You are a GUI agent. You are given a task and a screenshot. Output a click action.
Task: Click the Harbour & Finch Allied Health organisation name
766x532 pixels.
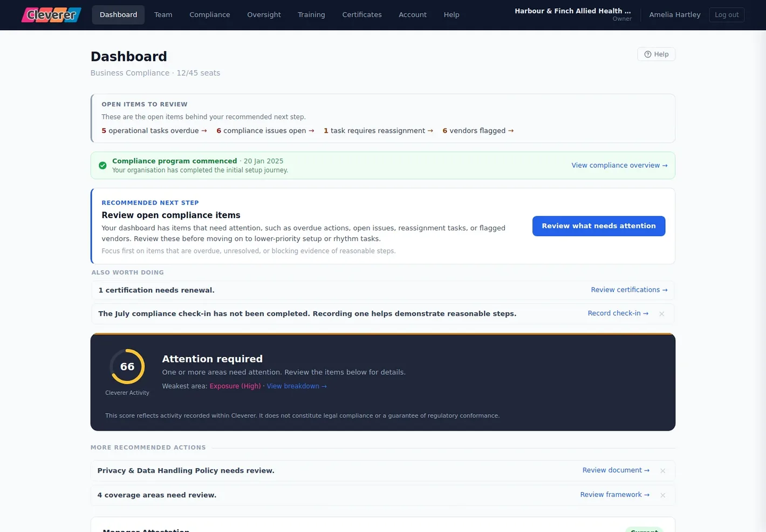[x=573, y=11]
